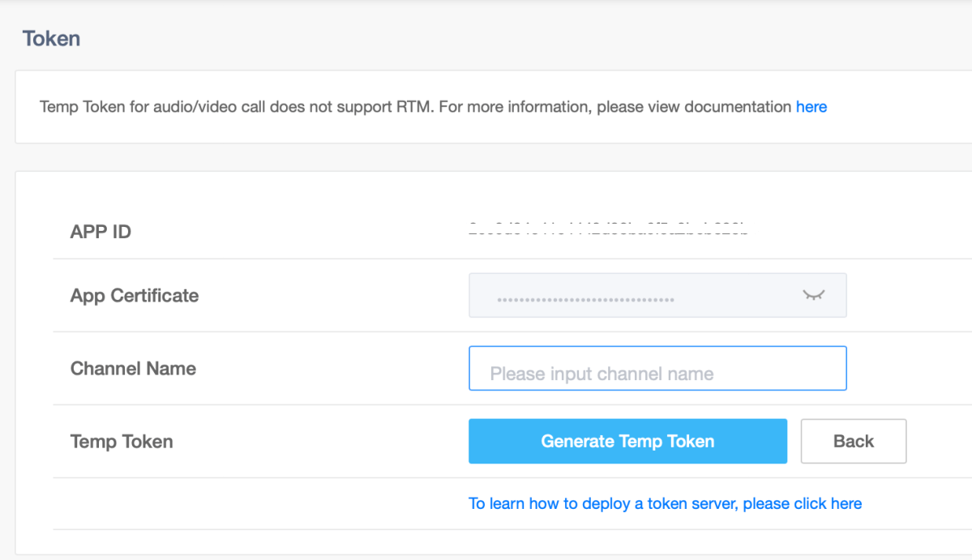
Task: Click the masked dots inside the App Certificate box
Action: 585,300
